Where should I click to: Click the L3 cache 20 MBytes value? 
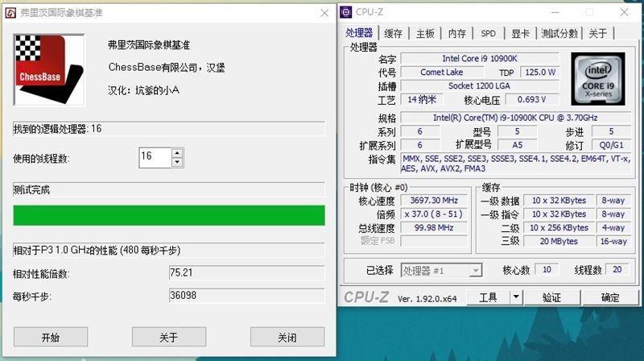point(559,242)
